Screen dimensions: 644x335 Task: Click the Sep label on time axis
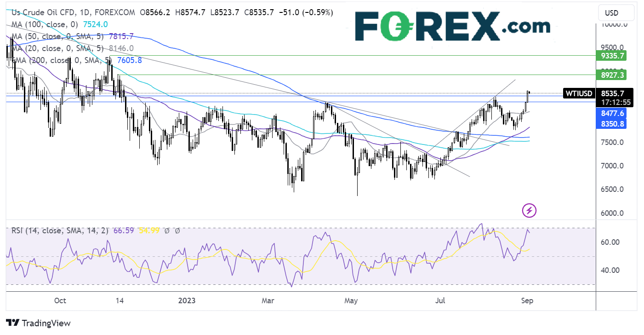[528, 300]
